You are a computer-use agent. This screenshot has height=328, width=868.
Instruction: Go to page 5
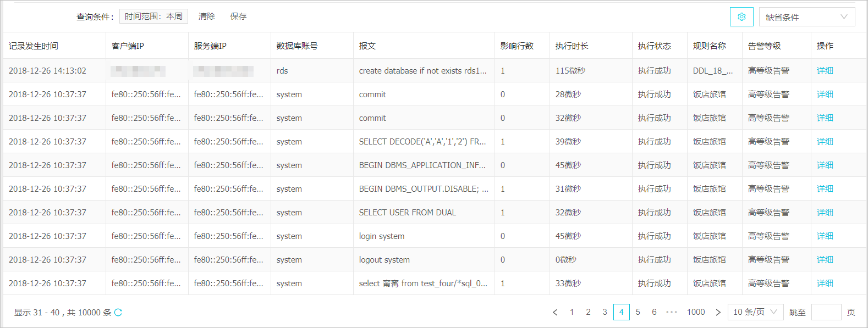638,312
